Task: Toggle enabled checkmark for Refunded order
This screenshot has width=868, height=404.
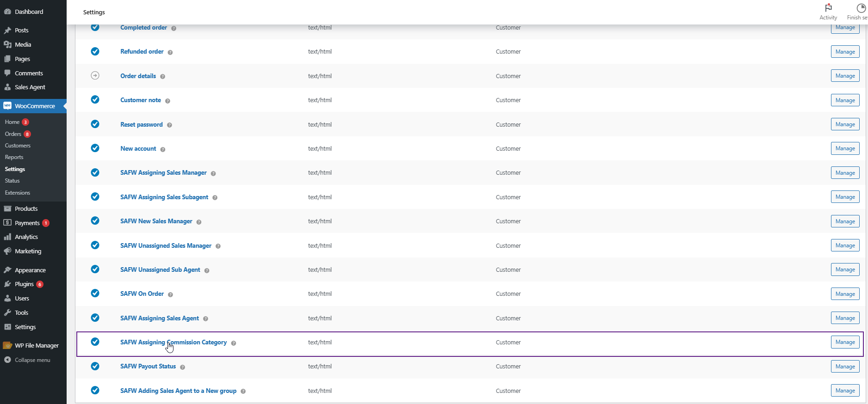Action: 95,51
